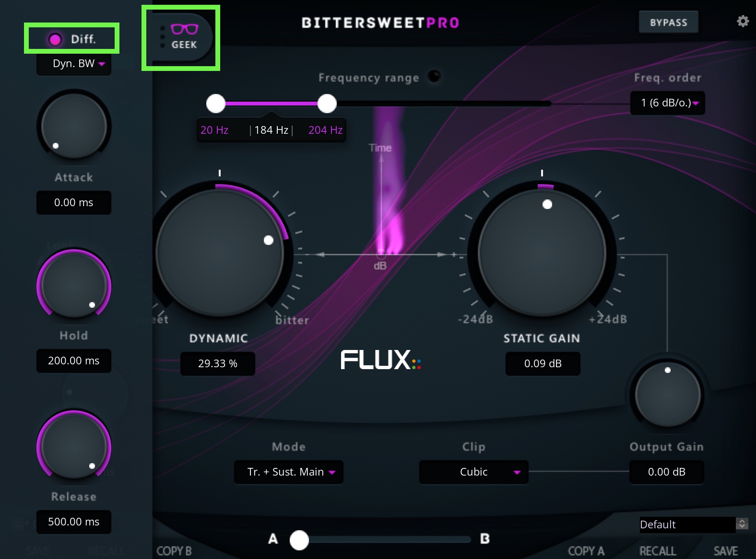The width and height of the screenshot is (756, 559).
Task: Edit the Release 500.00 ms value
Action: click(74, 522)
